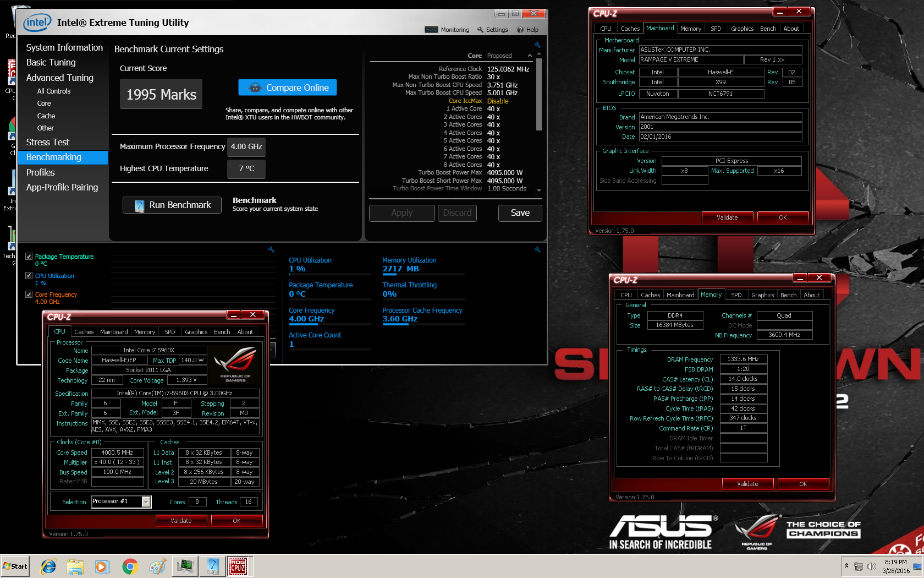This screenshot has height=578, width=924.
Task: Open Processor #1 selection dropdown
Action: pyautogui.click(x=146, y=501)
